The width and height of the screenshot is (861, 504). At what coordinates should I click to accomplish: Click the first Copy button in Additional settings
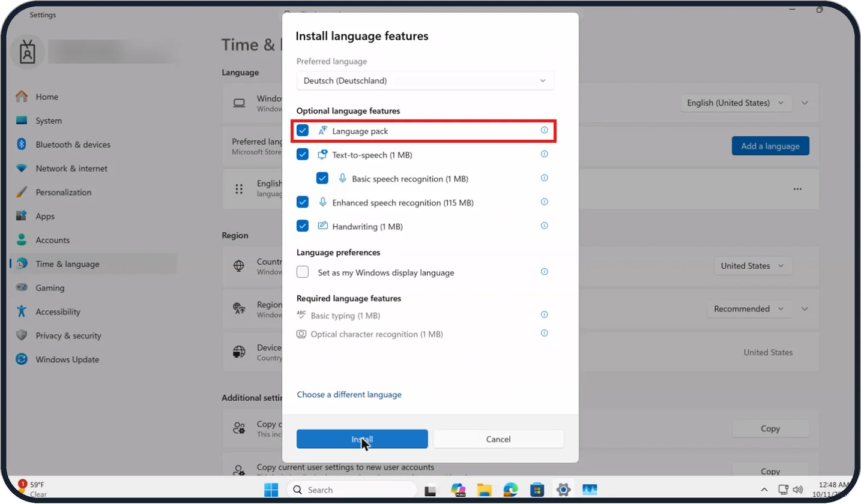[x=770, y=428]
